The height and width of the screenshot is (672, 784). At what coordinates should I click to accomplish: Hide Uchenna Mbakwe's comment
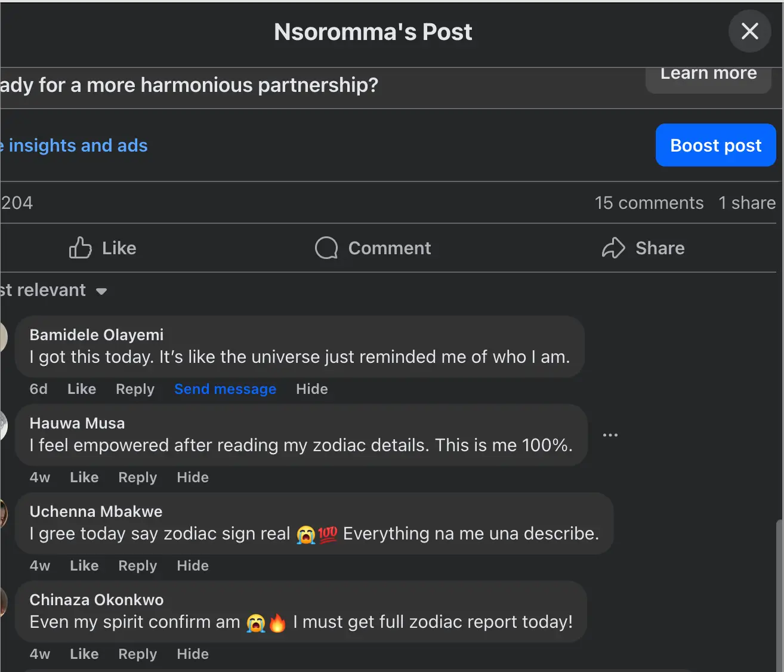pos(192,565)
